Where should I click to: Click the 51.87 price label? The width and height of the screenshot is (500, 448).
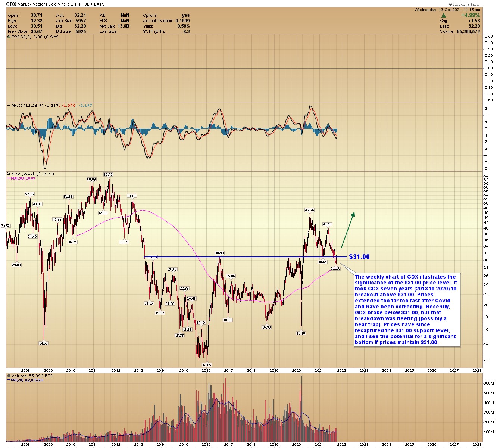(x=132, y=196)
